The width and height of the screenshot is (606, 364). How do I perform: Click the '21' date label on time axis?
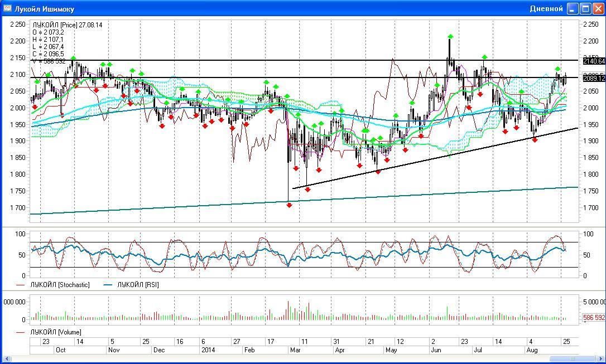coord(371,342)
